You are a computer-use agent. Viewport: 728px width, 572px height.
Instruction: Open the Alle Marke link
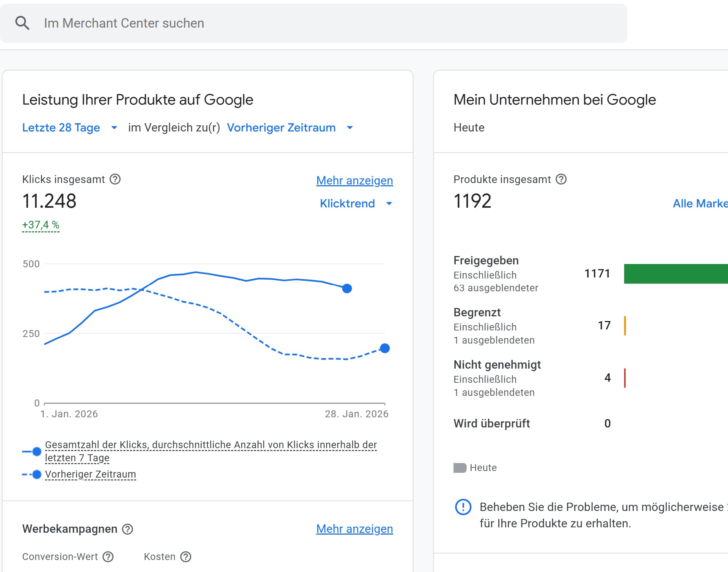pos(700,203)
